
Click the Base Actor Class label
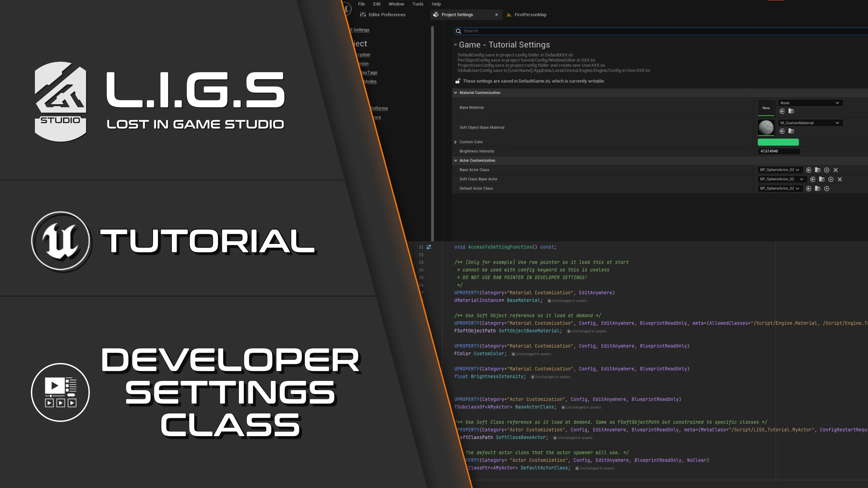(x=474, y=170)
